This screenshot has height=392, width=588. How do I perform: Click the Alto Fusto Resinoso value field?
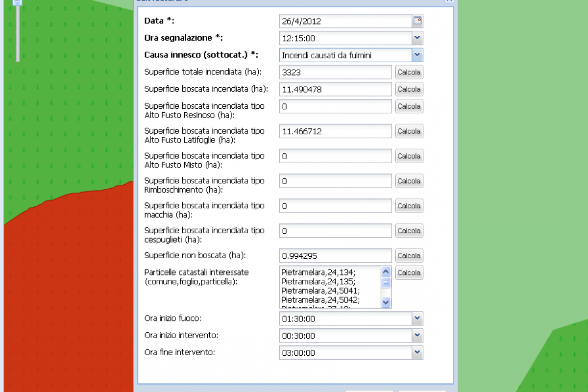[336, 106]
